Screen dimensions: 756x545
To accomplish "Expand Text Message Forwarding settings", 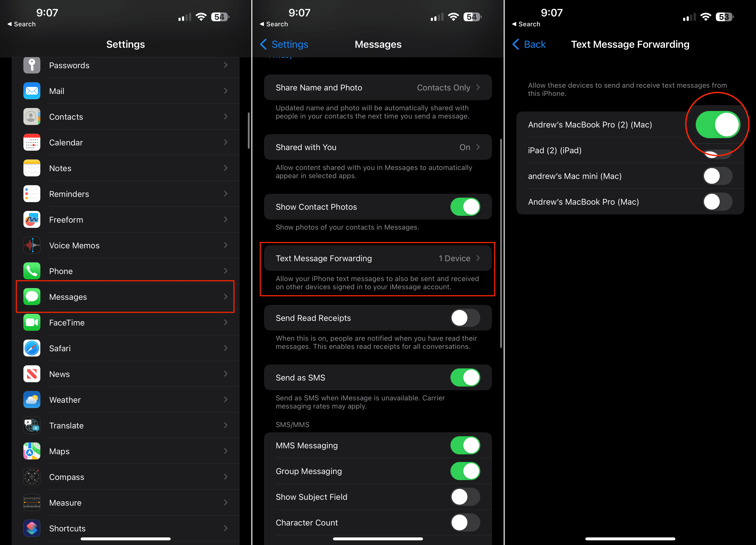I will [378, 258].
